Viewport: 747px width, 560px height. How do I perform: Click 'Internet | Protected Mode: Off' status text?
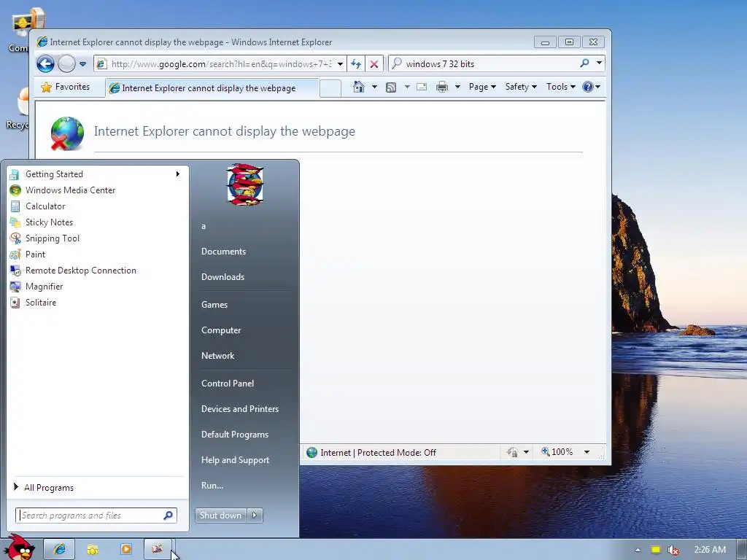coord(379,452)
